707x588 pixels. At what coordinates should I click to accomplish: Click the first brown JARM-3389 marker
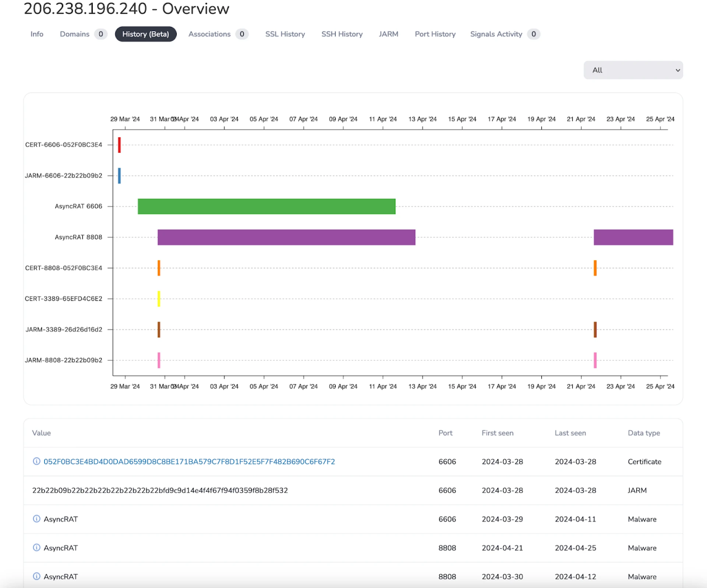click(x=159, y=330)
